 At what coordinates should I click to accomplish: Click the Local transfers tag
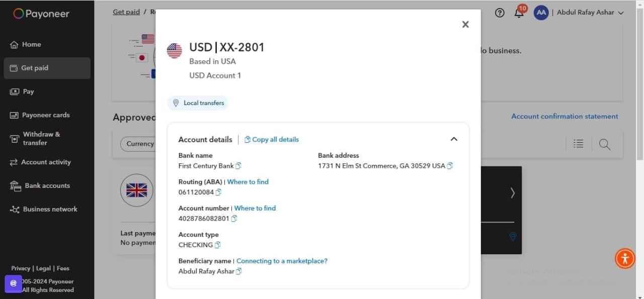click(198, 103)
